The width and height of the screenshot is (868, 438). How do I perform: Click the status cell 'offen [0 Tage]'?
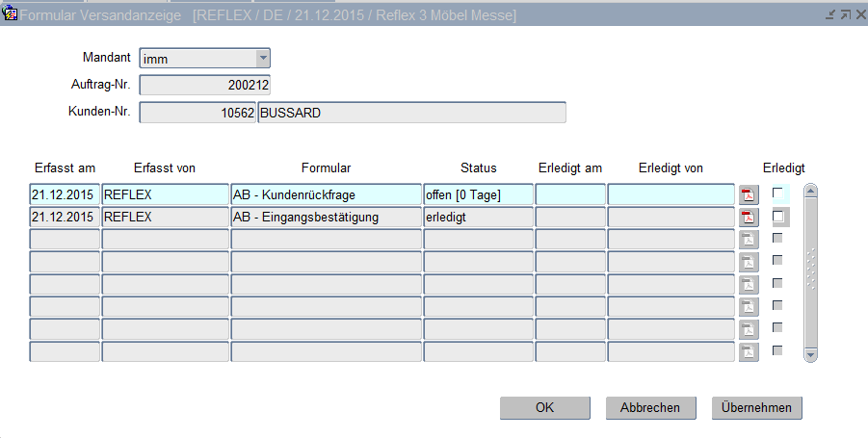tap(478, 194)
